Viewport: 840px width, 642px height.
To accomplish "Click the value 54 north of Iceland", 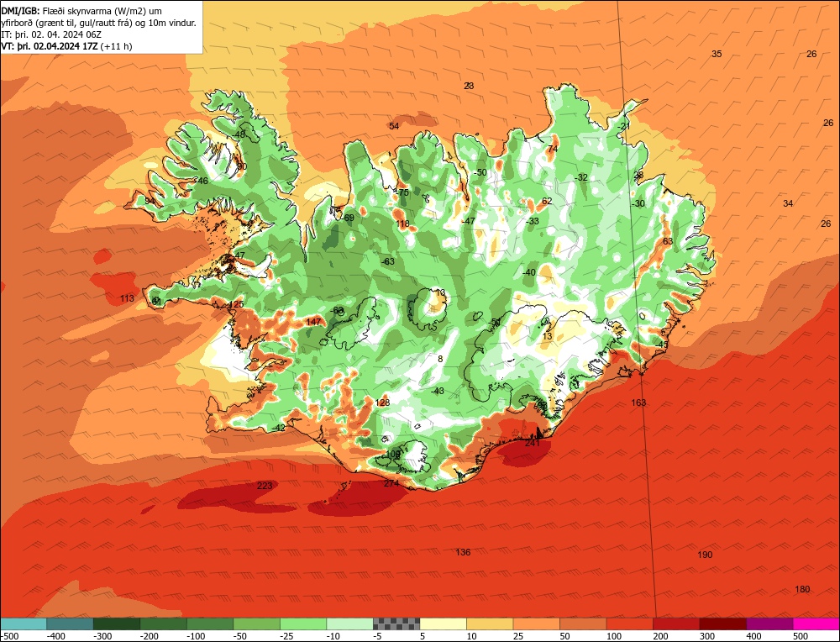I will (394, 126).
